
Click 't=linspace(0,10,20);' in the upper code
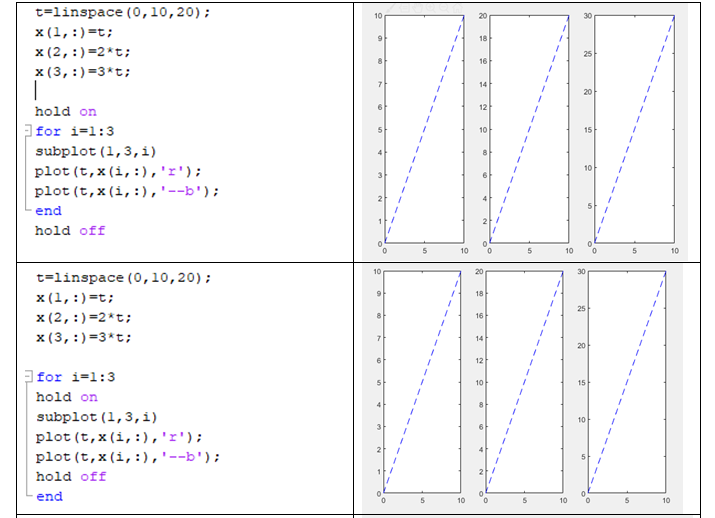[x=122, y=13]
